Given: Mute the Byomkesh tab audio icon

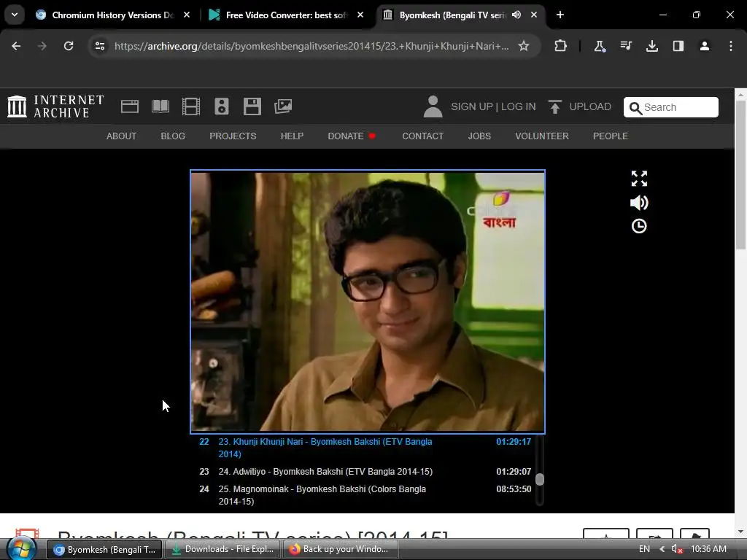Looking at the screenshot, I should 516,15.
